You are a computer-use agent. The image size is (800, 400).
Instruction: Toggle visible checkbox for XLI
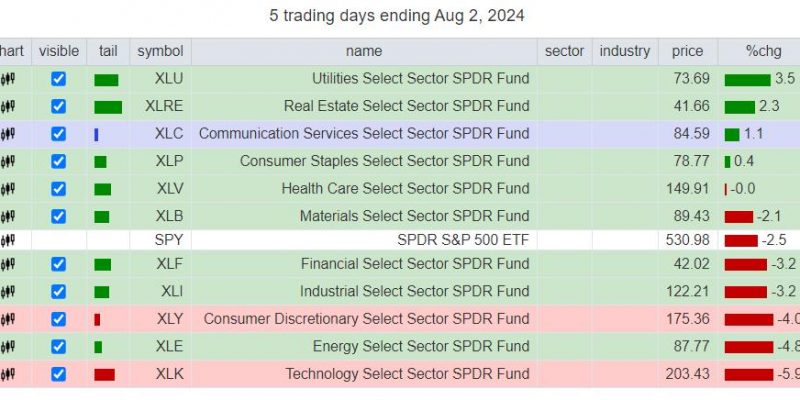pyautogui.click(x=59, y=292)
